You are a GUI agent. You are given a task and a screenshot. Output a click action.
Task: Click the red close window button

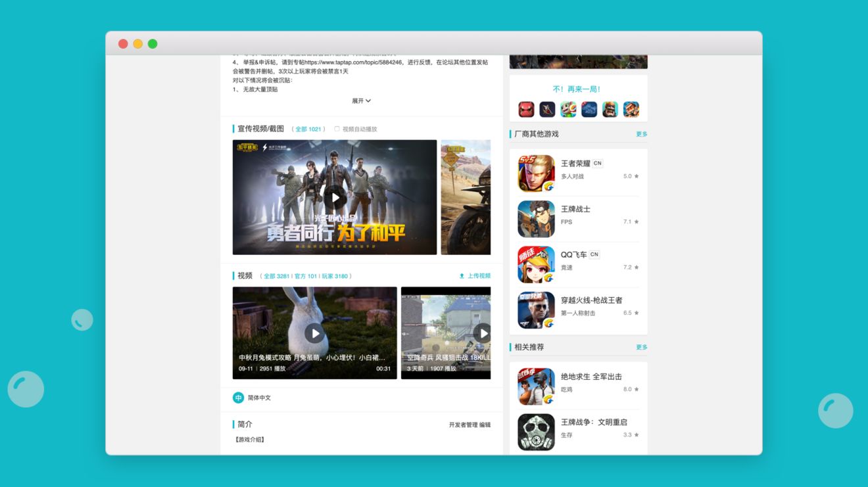123,44
